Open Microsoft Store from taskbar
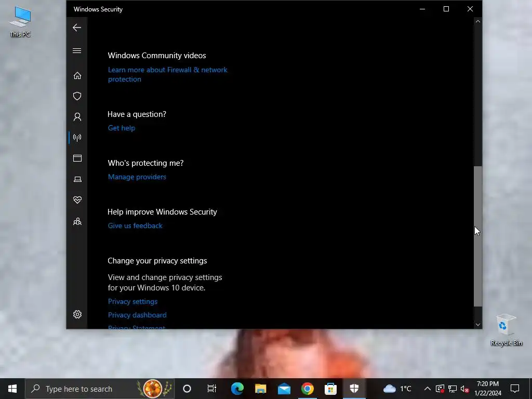 click(x=330, y=389)
